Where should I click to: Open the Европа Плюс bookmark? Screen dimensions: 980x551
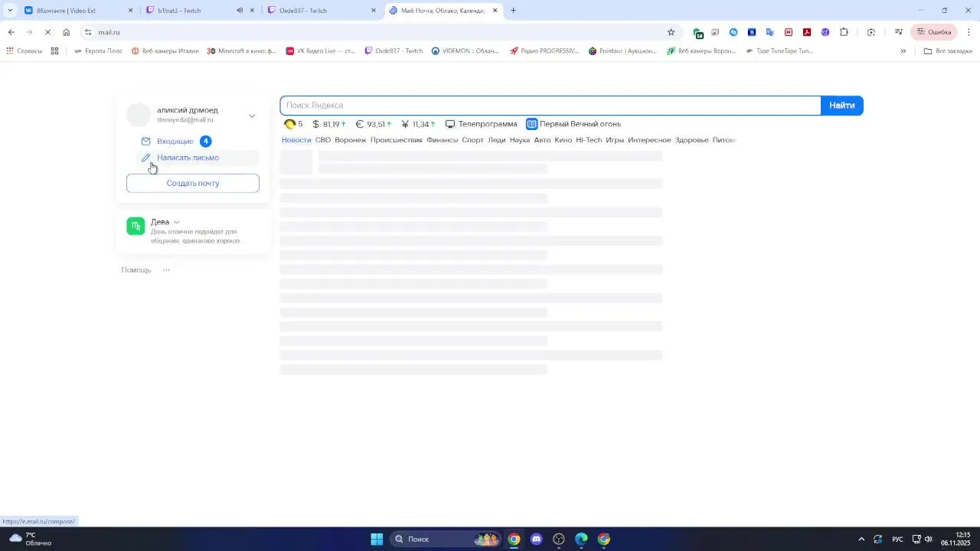pyautogui.click(x=98, y=51)
